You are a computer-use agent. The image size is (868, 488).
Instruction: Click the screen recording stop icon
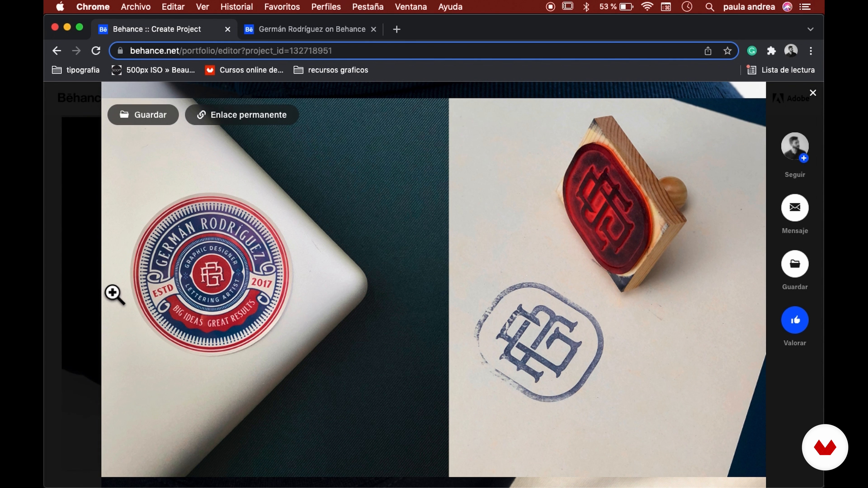click(550, 7)
